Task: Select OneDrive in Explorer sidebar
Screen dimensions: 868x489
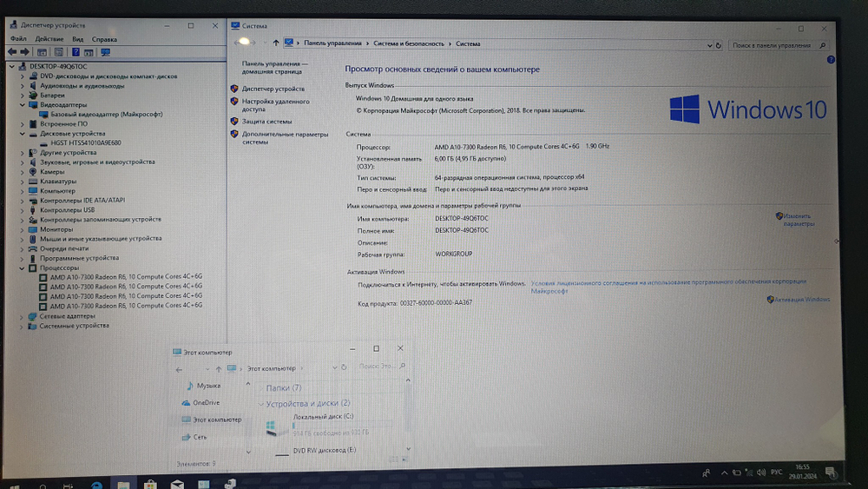Action: point(206,403)
